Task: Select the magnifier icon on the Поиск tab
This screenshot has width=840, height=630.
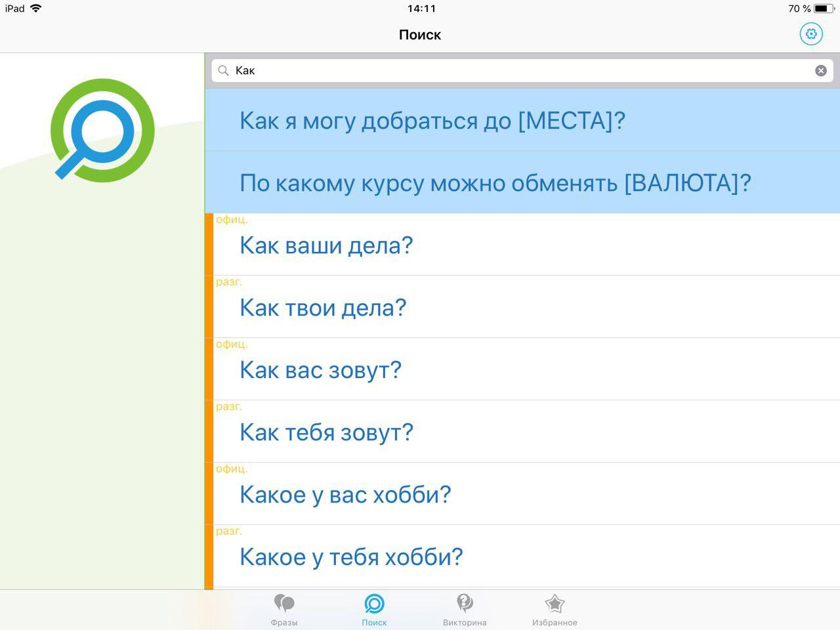Action: coord(374,602)
